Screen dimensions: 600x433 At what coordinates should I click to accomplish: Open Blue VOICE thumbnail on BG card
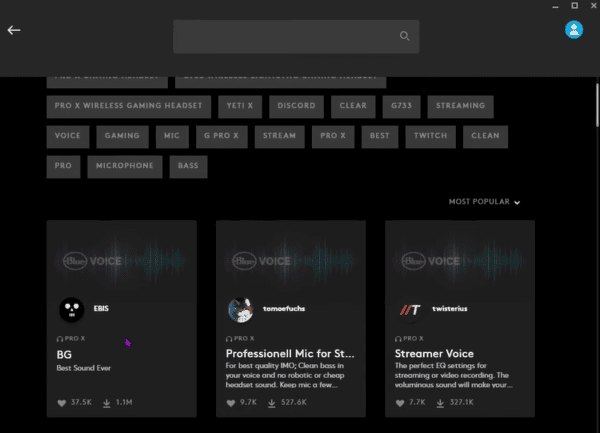pyautogui.click(x=122, y=261)
